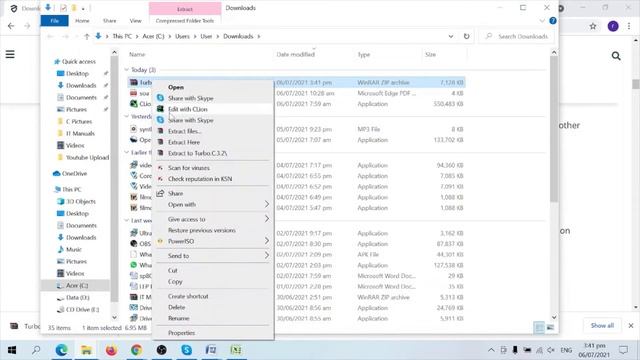Open the browser hamburger menu icon
This screenshot has width=640, height=360.
point(10,54)
